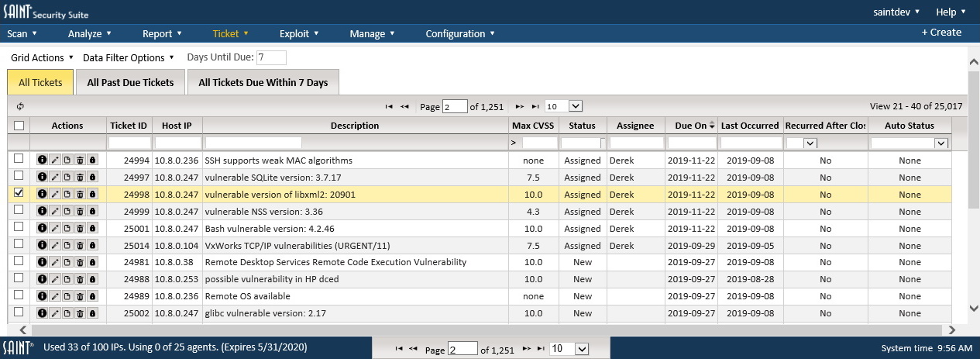Focus the Description filter text box
Image resolution: width=980 pixels, height=359 pixels.
pos(253,143)
